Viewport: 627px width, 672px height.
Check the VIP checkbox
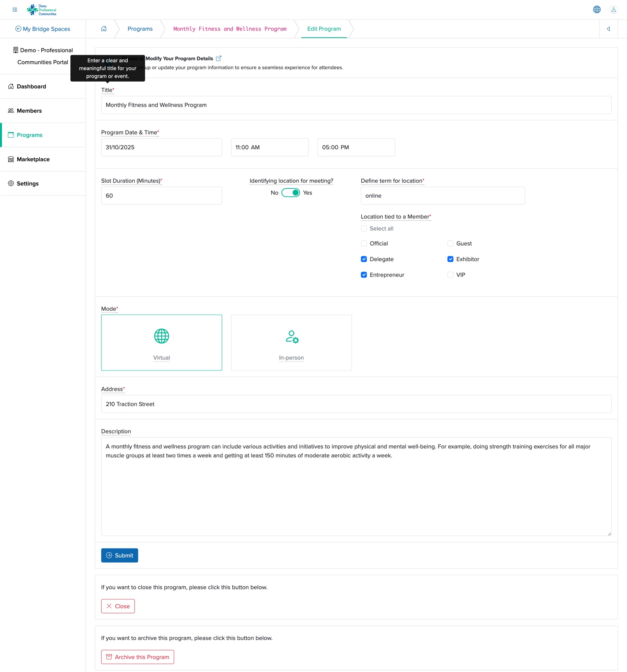[450, 275]
